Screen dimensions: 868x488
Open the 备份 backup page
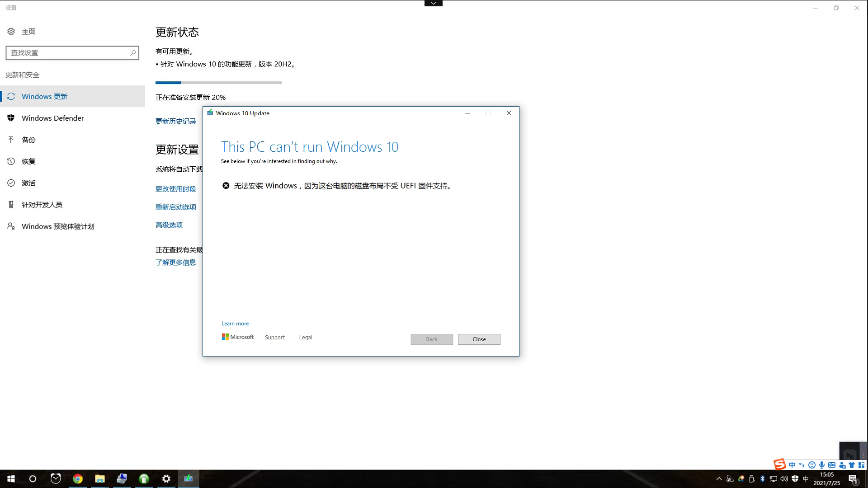click(72, 140)
